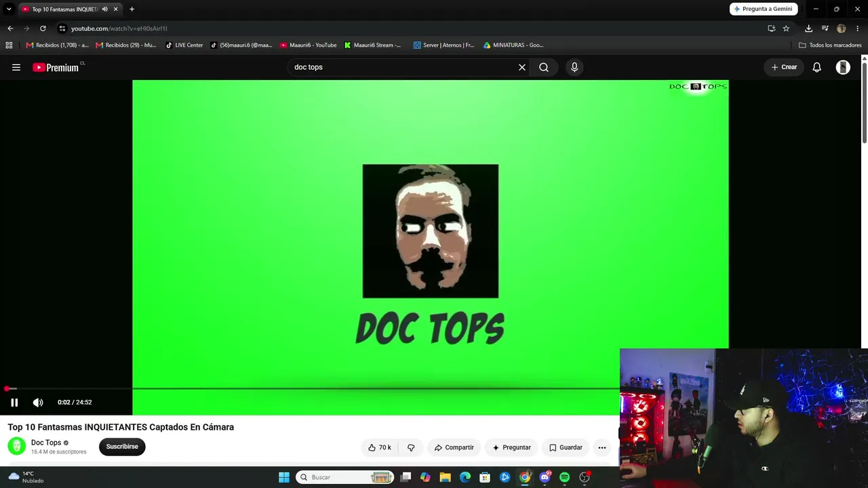Open Microsoft Store from the taskbar
This screenshot has width=868, height=488.
tap(485, 477)
